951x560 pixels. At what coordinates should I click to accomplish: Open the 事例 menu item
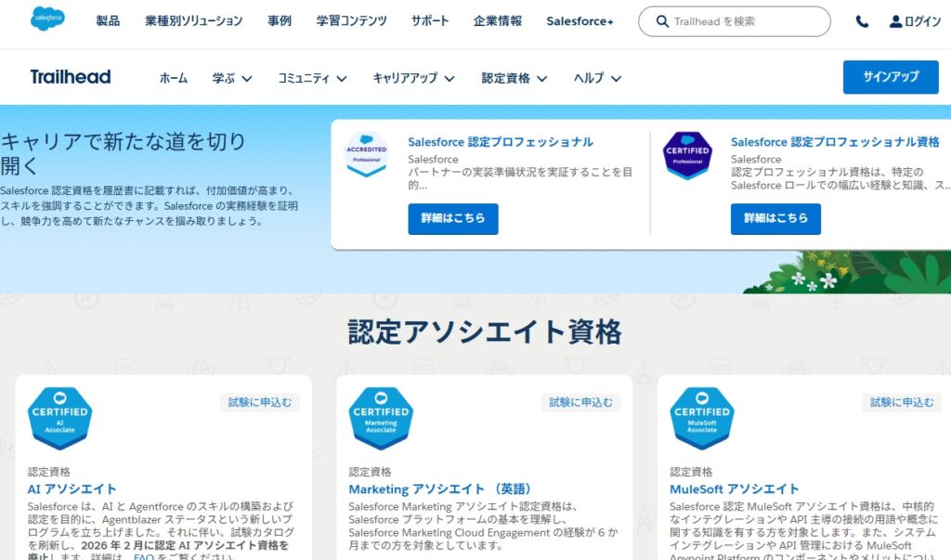click(x=280, y=21)
